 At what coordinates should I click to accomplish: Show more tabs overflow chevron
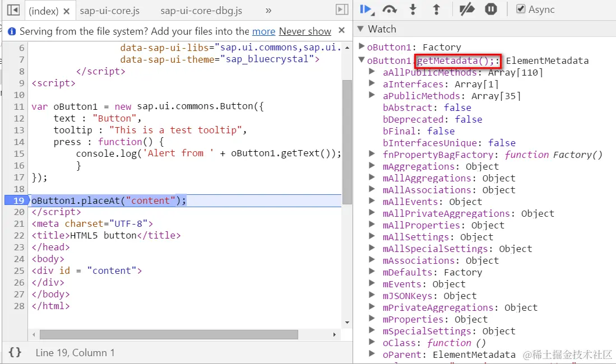pos(268,11)
